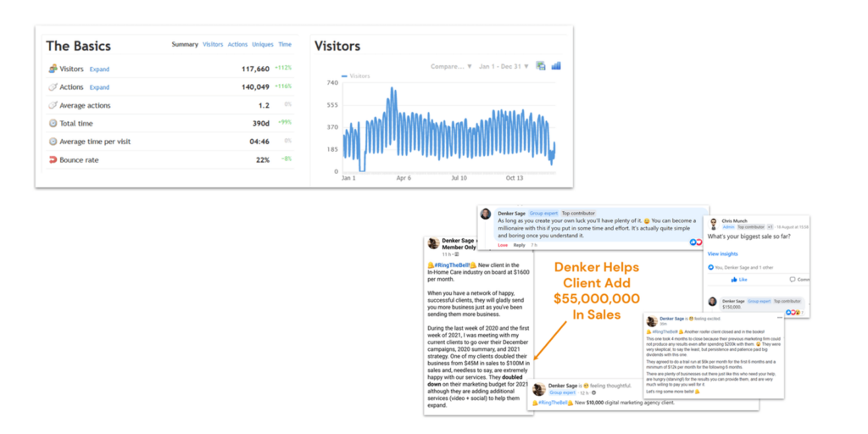Image resolution: width=868 pixels, height=434 pixels.
Task: Click the bar chart icon above the Visitors graph
Action: point(556,66)
